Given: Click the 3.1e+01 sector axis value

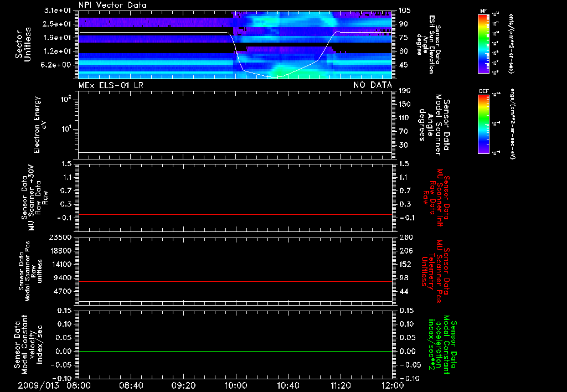Looking at the screenshot, I should coord(57,11).
